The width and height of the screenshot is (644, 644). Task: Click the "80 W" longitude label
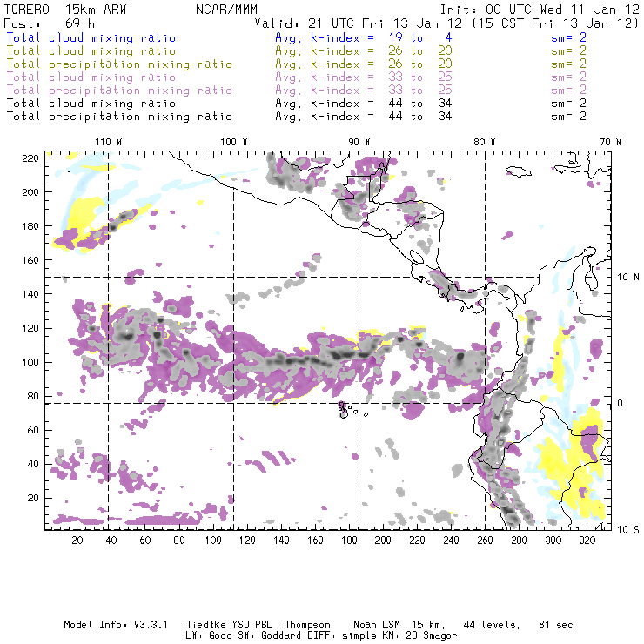tap(484, 142)
